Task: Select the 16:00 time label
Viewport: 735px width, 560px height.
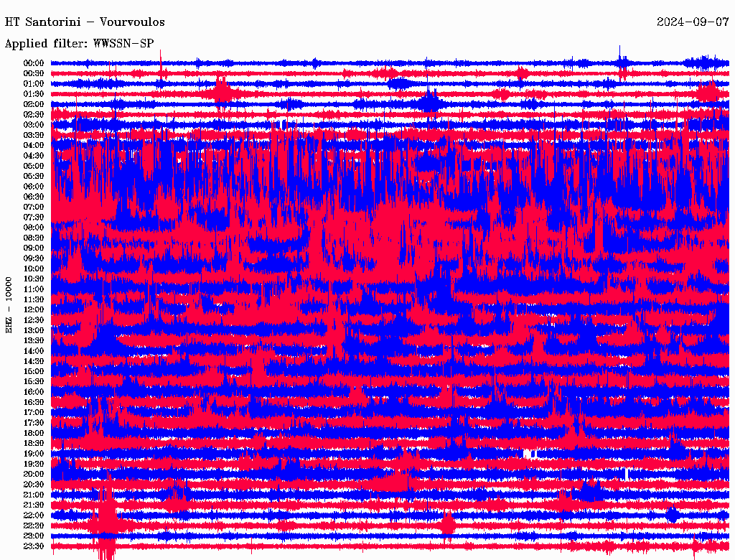Action: [34, 392]
